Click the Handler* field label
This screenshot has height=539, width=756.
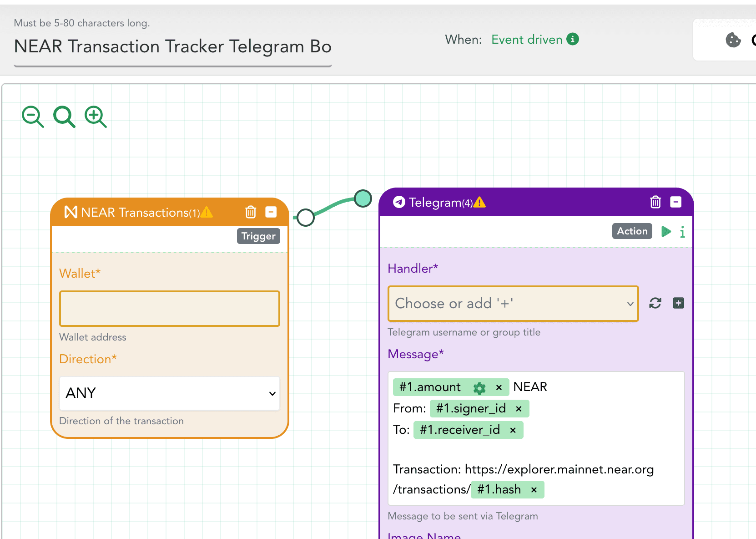413,269
